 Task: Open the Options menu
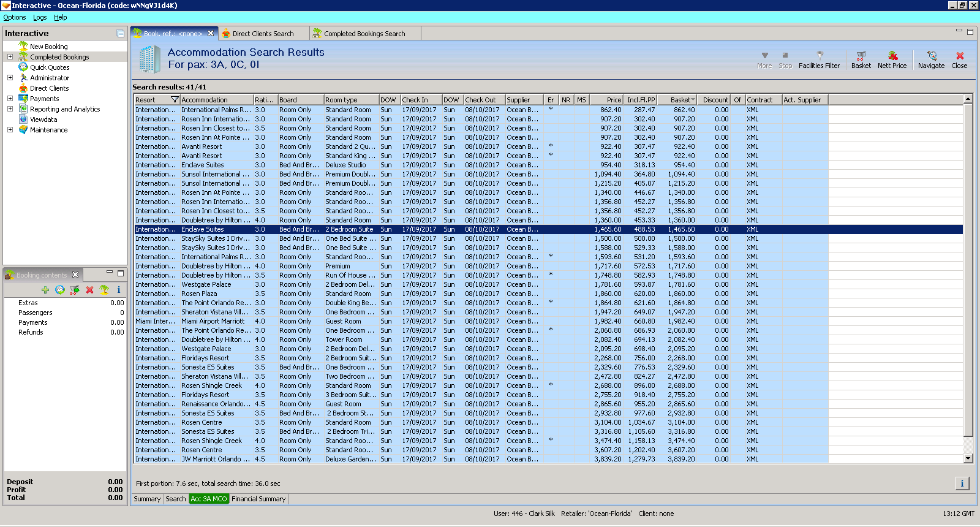pyautogui.click(x=15, y=17)
